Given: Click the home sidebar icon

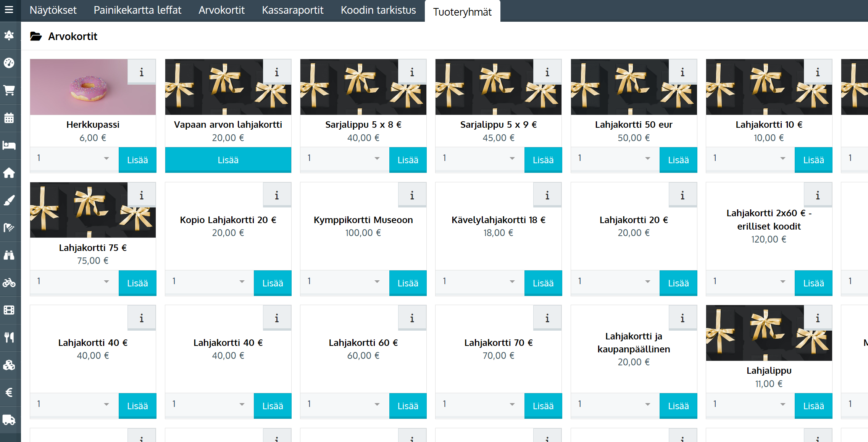Looking at the screenshot, I should 9,173.
